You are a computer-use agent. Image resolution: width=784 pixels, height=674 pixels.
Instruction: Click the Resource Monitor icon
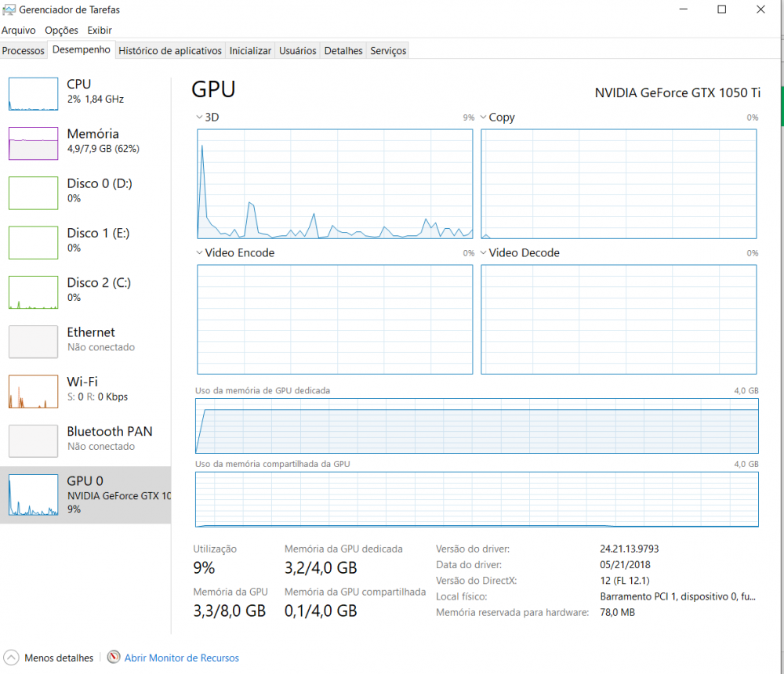pos(114,658)
